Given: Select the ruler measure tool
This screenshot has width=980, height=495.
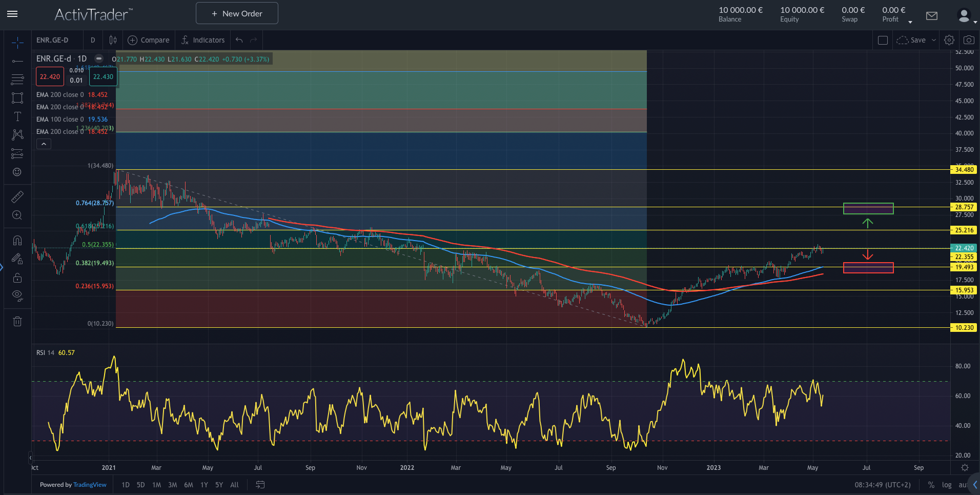Looking at the screenshot, I should (x=17, y=197).
